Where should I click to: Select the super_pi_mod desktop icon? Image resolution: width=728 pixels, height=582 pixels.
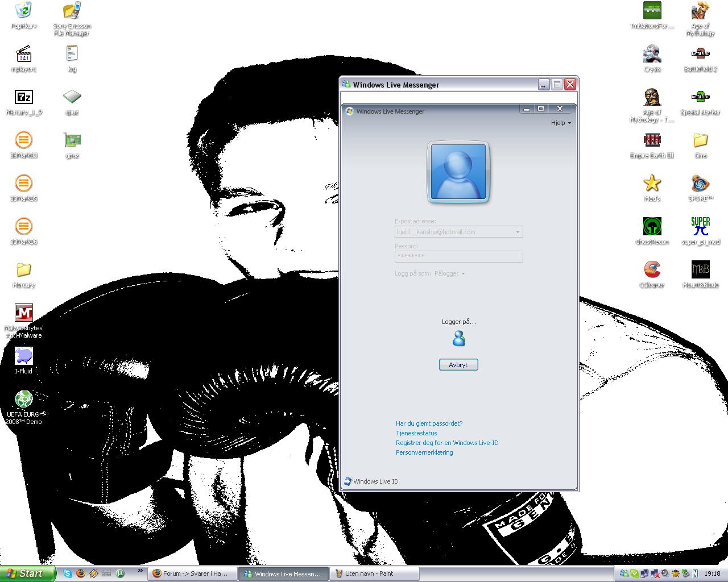click(x=700, y=231)
